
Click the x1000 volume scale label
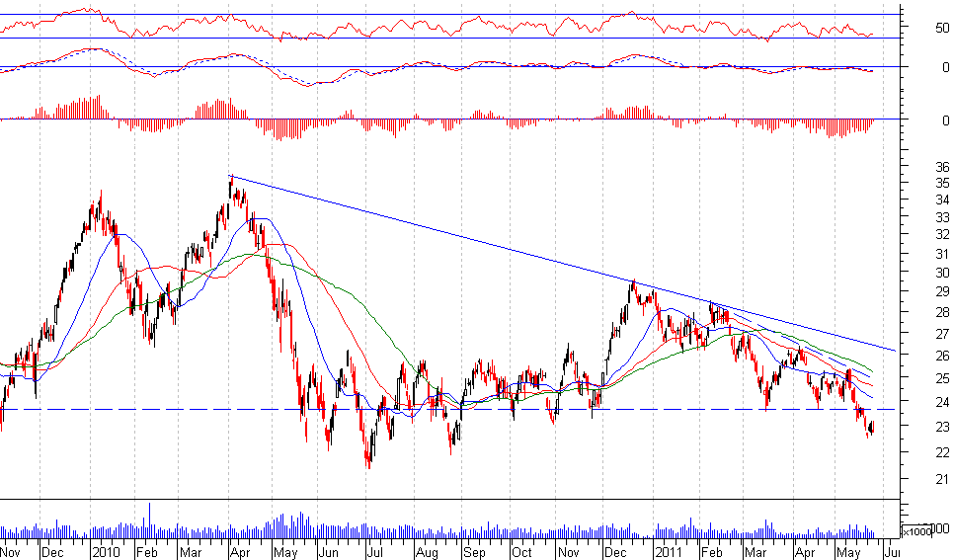click(916, 531)
